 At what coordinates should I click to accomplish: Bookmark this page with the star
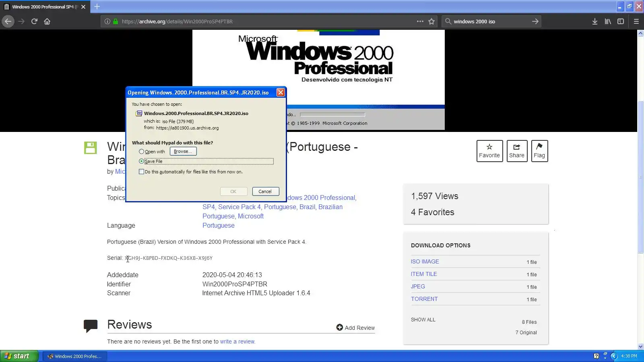431,21
